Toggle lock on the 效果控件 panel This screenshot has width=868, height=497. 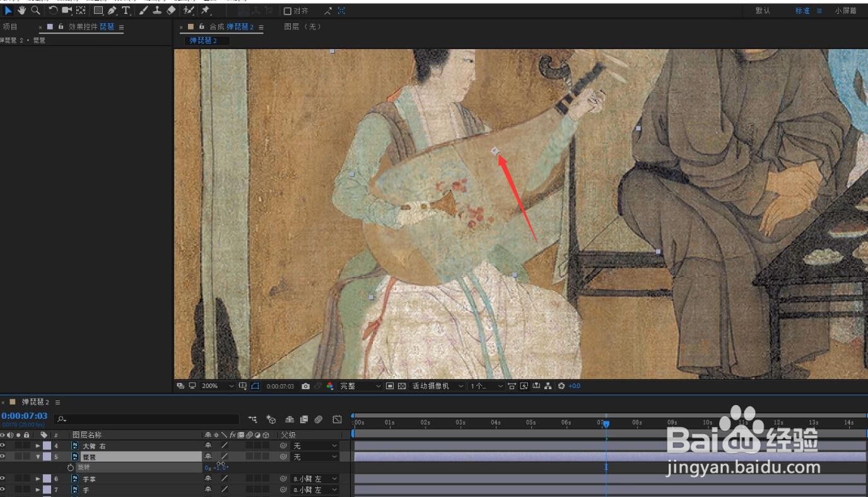click(61, 27)
